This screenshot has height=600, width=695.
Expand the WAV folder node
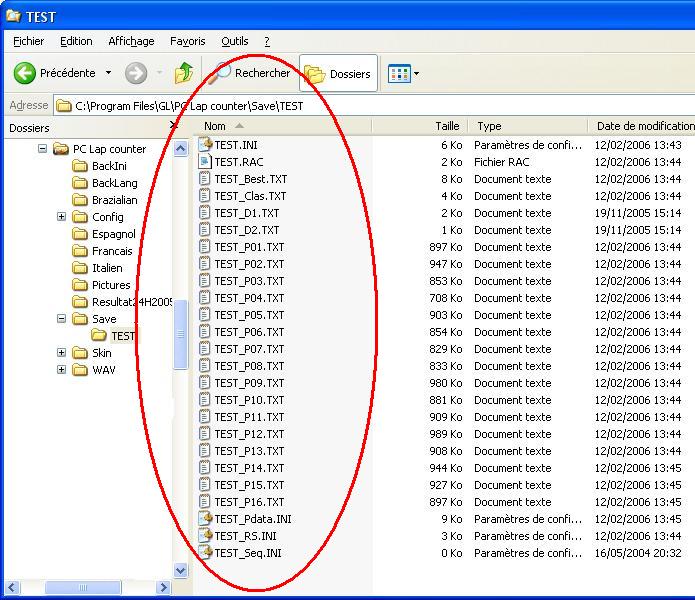tap(62, 370)
